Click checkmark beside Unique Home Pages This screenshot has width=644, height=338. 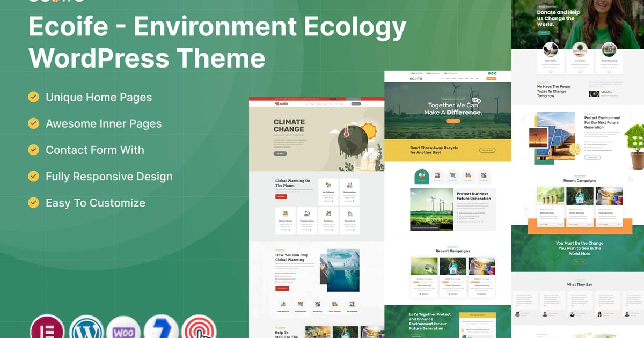(x=34, y=97)
